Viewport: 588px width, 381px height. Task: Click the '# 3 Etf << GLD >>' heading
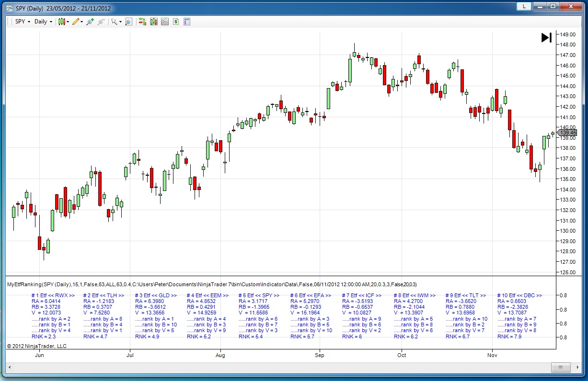point(156,295)
